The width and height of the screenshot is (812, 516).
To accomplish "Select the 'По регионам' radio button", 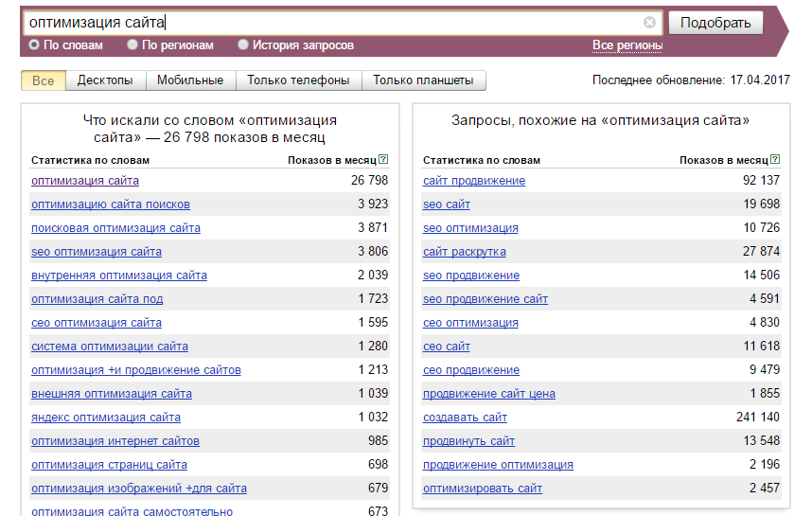I will 133,45.
